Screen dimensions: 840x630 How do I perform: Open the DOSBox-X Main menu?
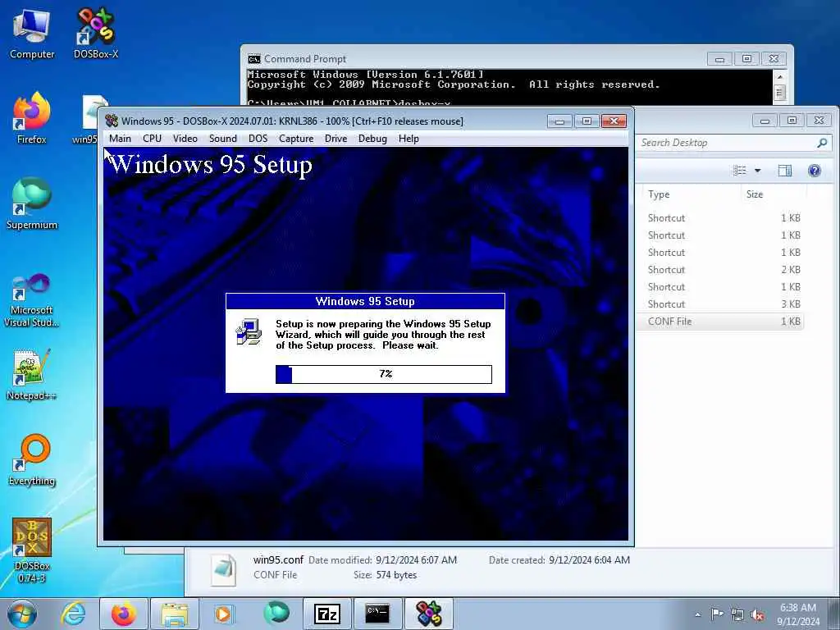coord(120,139)
